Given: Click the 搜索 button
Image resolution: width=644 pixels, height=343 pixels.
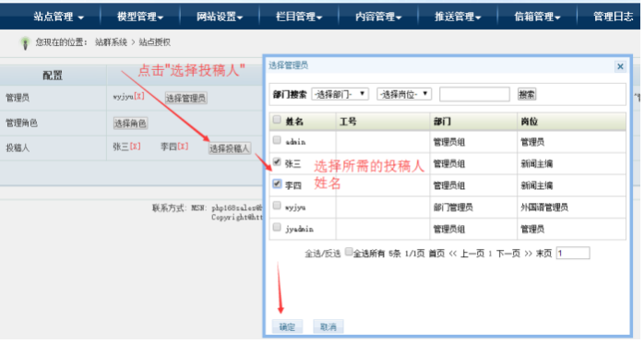Looking at the screenshot, I should [527, 94].
